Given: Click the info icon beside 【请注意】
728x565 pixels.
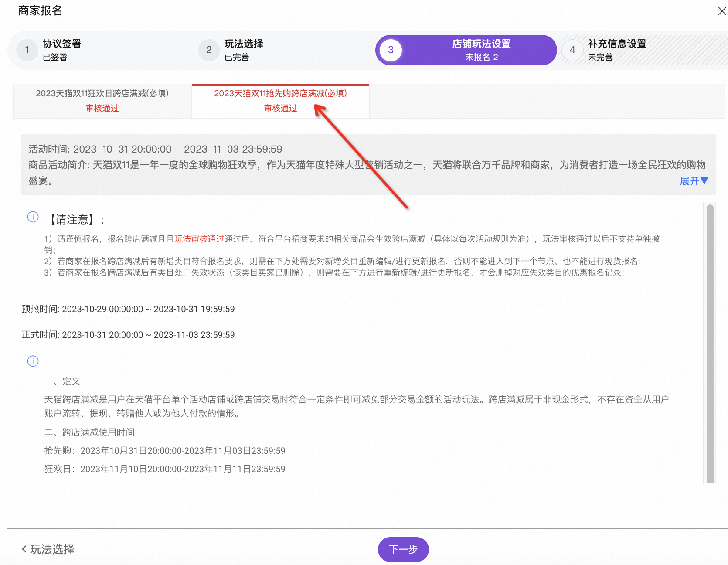Looking at the screenshot, I should point(33,217).
